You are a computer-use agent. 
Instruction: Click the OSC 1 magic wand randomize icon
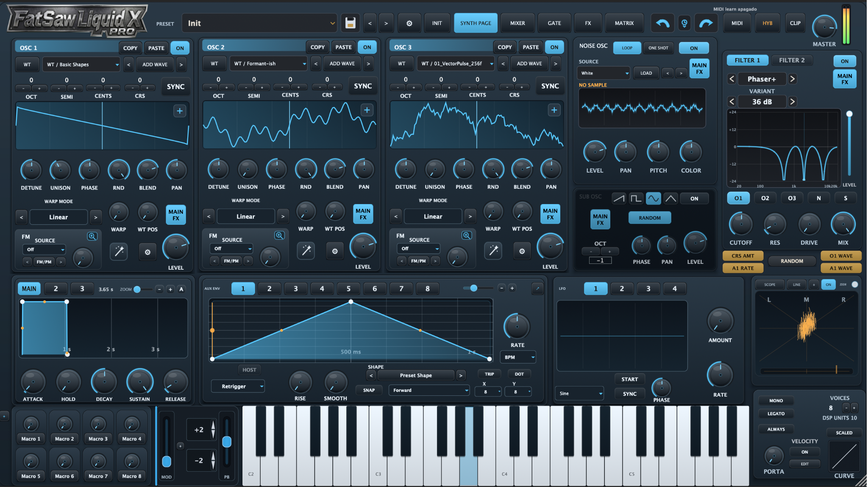click(x=119, y=252)
